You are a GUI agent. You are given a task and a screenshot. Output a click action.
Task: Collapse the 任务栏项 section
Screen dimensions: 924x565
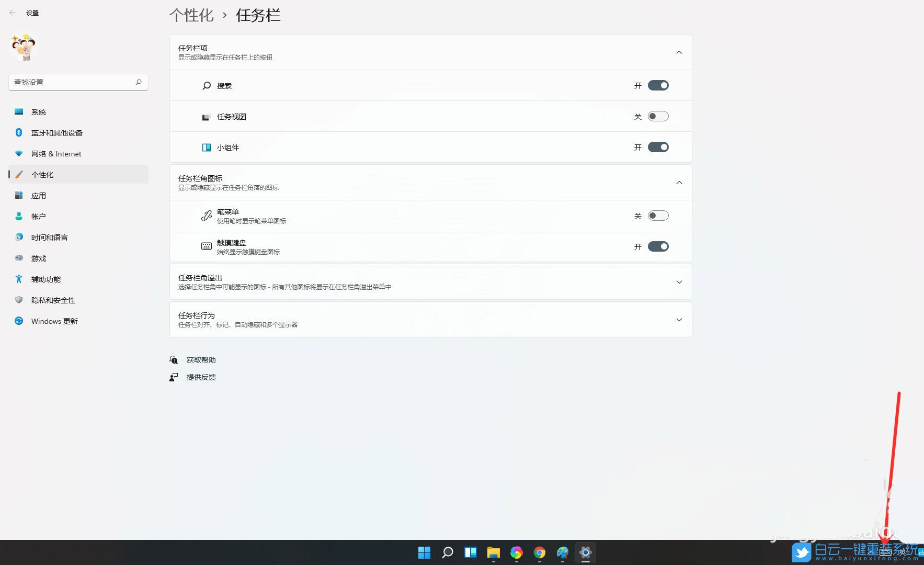pyautogui.click(x=679, y=52)
